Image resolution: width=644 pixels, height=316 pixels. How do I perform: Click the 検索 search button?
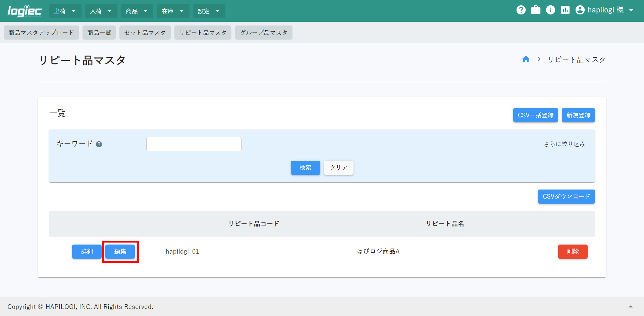click(305, 167)
